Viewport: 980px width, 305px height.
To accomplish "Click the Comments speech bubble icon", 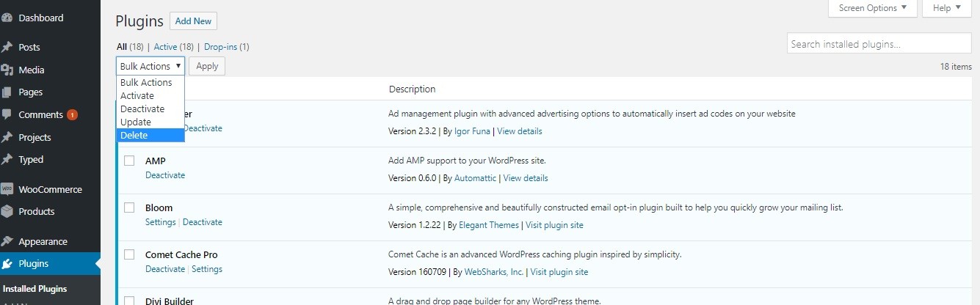I will 7,115.
